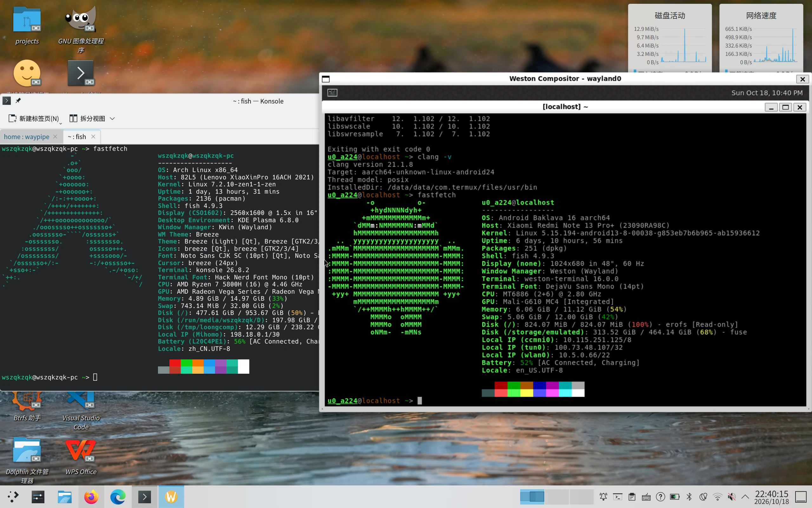Viewport: 812px width, 508px height.
Task: Switch to the Konsole taskbar entry
Action: click(x=145, y=497)
